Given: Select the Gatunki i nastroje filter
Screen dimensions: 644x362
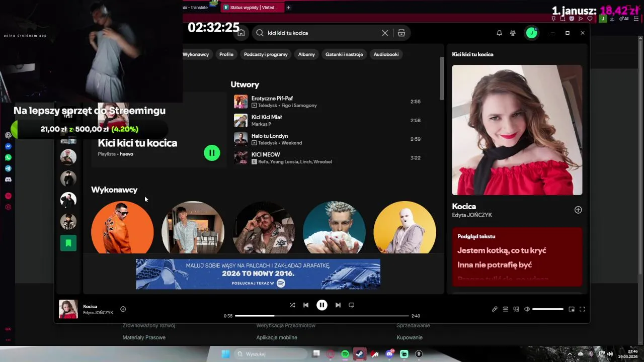Looking at the screenshot, I should point(344,54).
